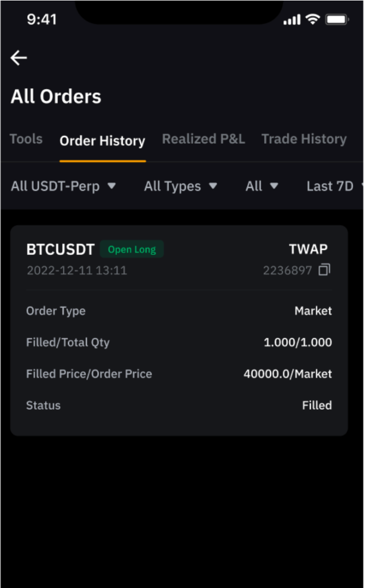Tap the Open Long badge

132,250
